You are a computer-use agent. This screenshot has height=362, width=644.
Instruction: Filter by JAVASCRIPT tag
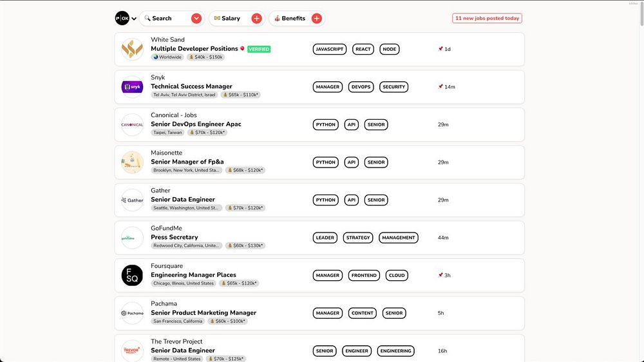click(329, 50)
